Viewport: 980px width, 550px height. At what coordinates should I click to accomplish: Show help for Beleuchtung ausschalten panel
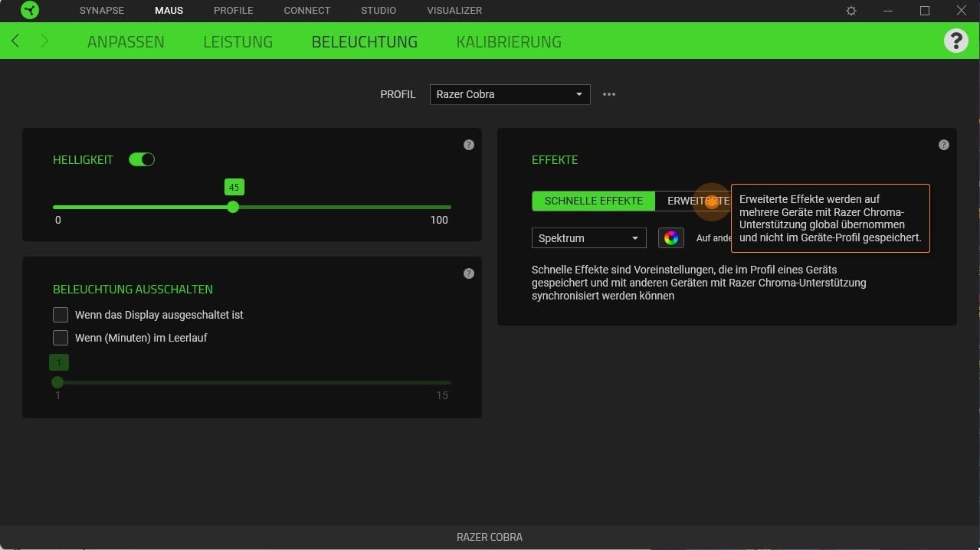(x=469, y=273)
